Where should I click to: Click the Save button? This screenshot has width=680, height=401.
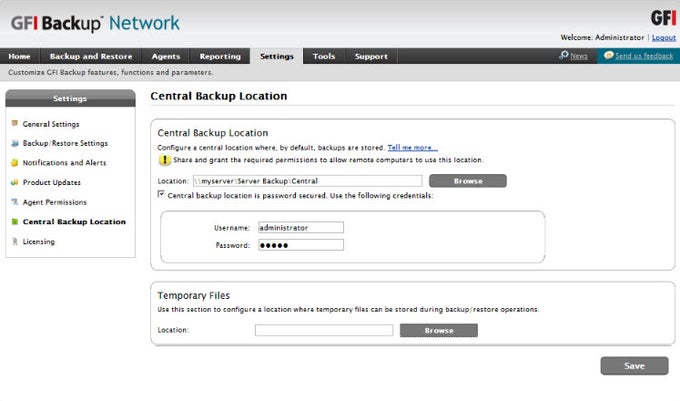click(634, 366)
